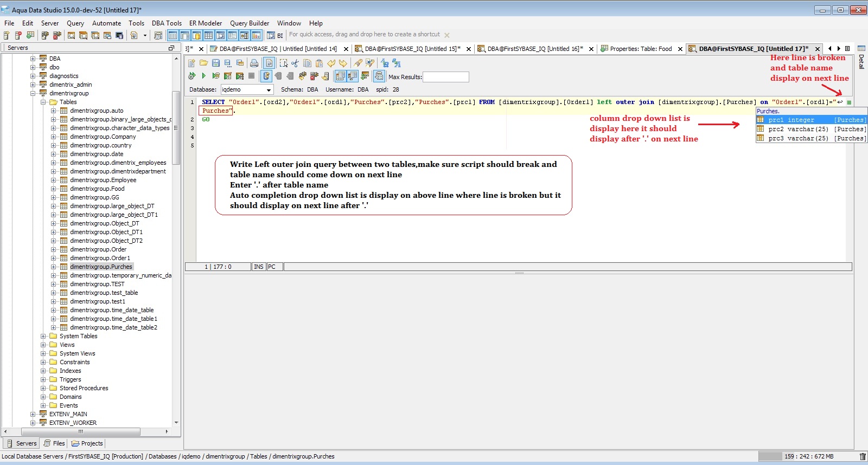
Task: Toggle the first highlighted layout button in main toolbar
Action: coord(173,35)
